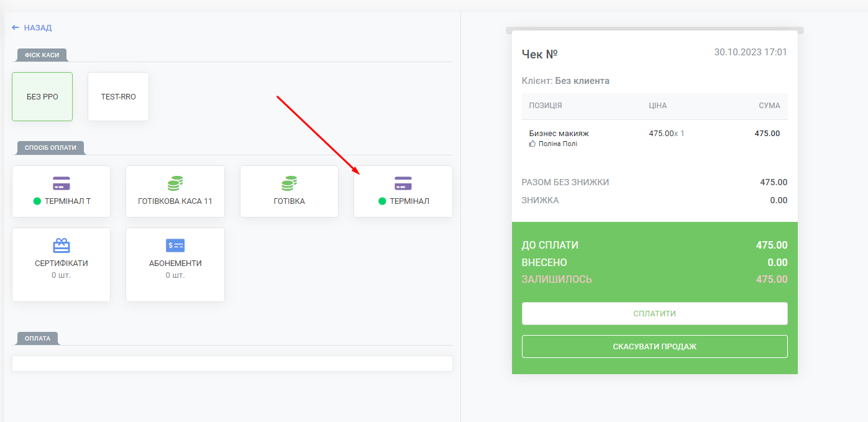868x422 pixels.
Task: Click 0 шт. count under АБОНЕМЕНТИ
Action: pyautogui.click(x=175, y=275)
